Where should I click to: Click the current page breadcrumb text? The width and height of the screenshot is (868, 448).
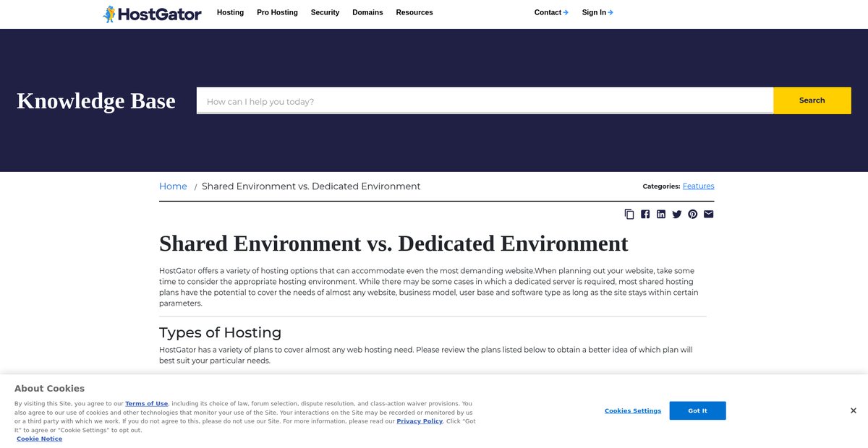click(311, 186)
